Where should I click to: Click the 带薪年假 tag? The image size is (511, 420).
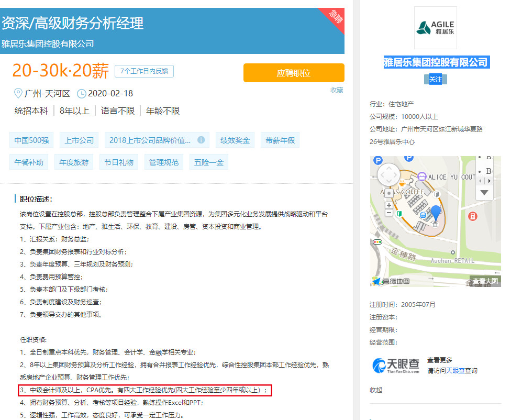point(280,140)
